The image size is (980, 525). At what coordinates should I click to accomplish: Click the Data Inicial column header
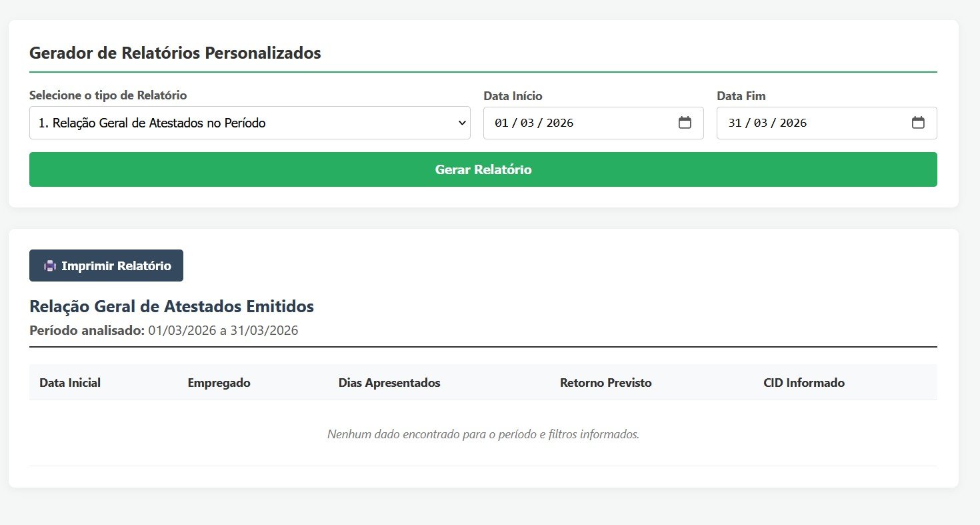pyautogui.click(x=69, y=382)
